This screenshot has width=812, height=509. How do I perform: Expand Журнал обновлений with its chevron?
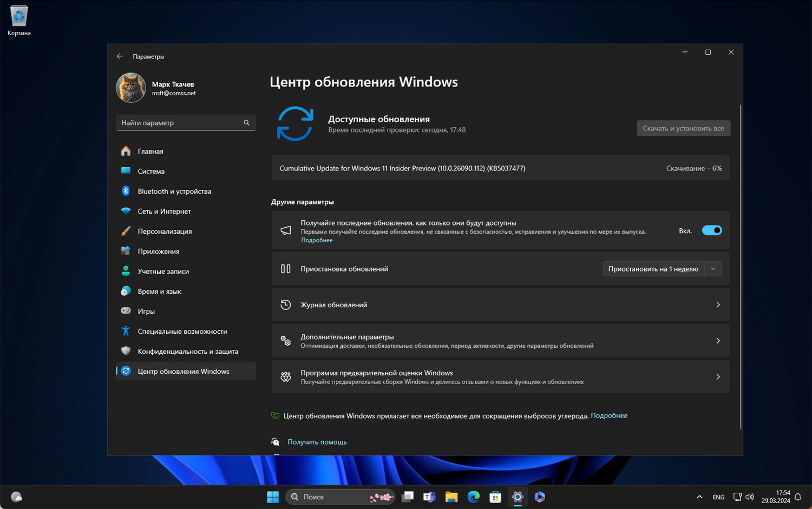tap(718, 305)
